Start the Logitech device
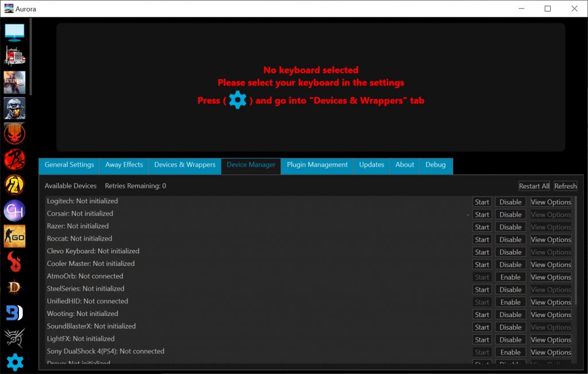Screen dimensions: 588x374 482,202
